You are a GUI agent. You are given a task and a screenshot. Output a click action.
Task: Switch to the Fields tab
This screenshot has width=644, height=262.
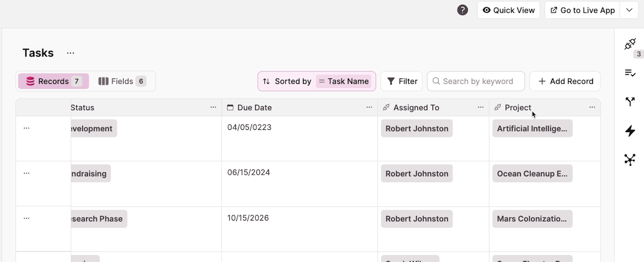pyautogui.click(x=122, y=81)
